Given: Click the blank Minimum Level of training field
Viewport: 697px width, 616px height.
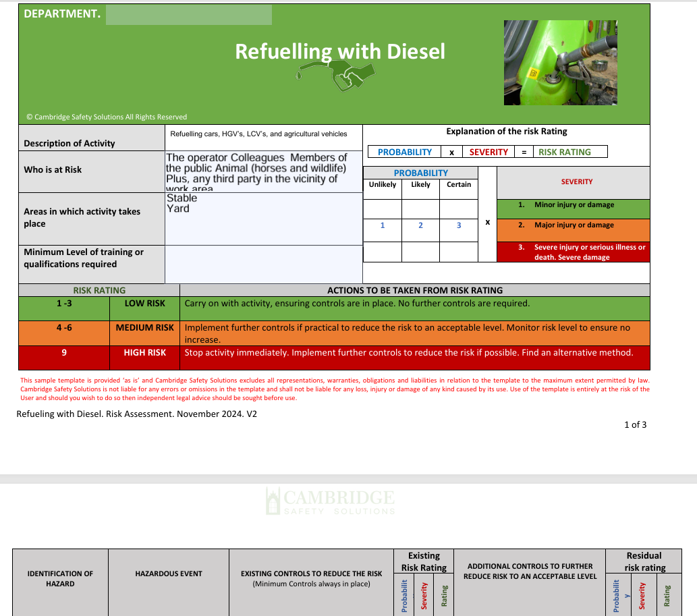Looking at the screenshot, I should pos(263,263).
